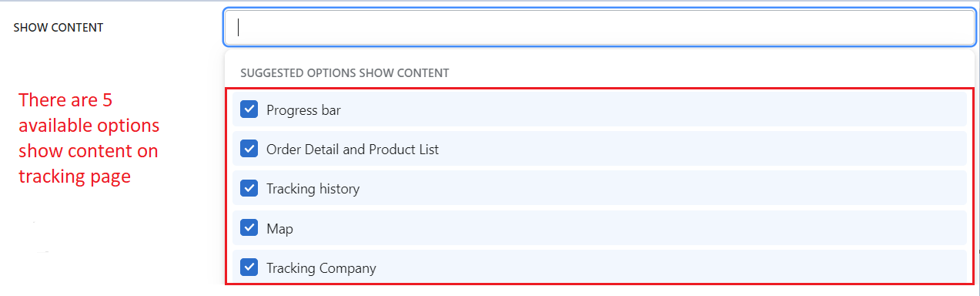
Task: Select the Progress bar option label
Action: [303, 110]
